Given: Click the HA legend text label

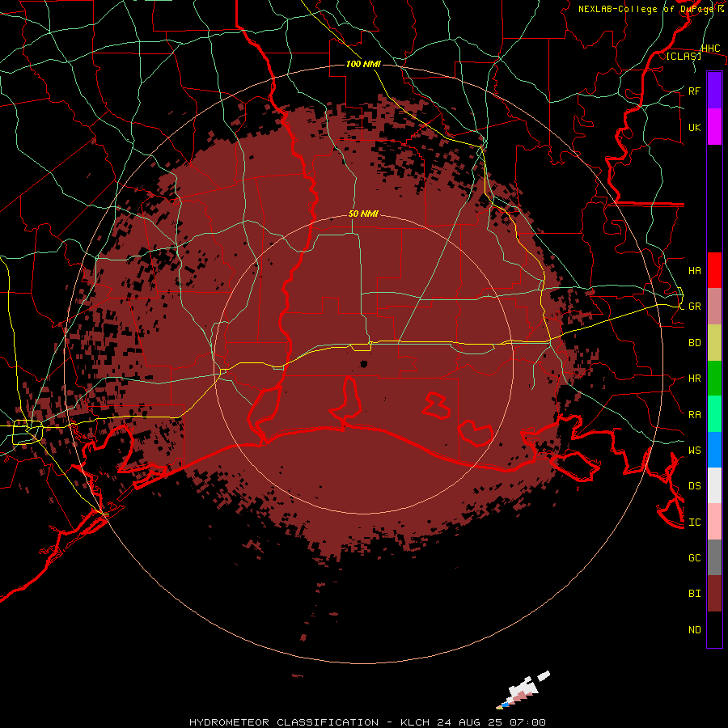Looking at the screenshot, I should (x=694, y=270).
